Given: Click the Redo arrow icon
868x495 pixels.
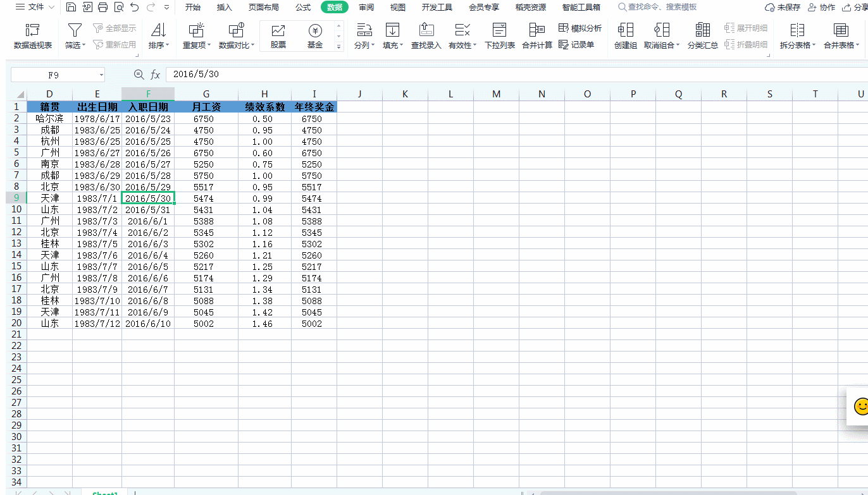Looking at the screenshot, I should point(151,8).
